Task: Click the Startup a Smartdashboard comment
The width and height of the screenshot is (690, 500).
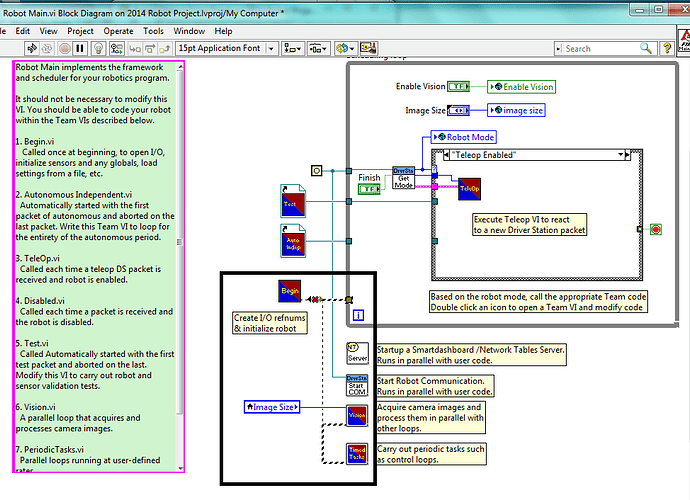Action: click(x=471, y=355)
